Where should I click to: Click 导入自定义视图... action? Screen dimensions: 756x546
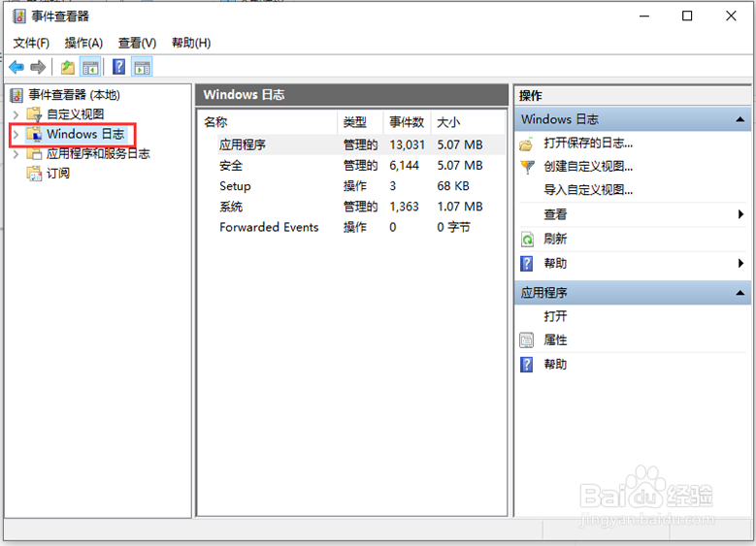pos(588,190)
